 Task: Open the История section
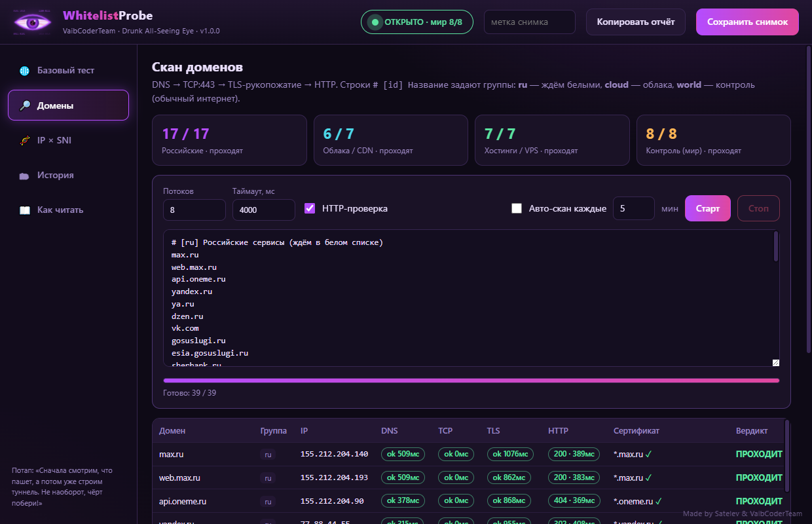pyautogui.click(x=68, y=176)
